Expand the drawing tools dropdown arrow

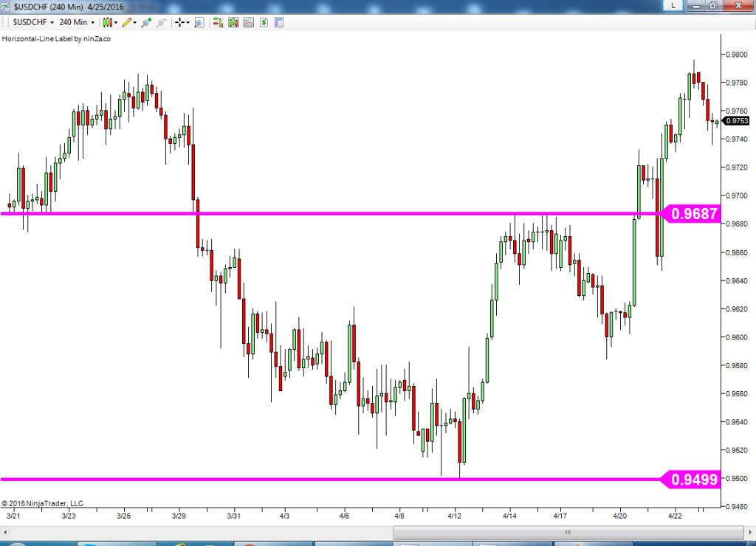(x=135, y=23)
